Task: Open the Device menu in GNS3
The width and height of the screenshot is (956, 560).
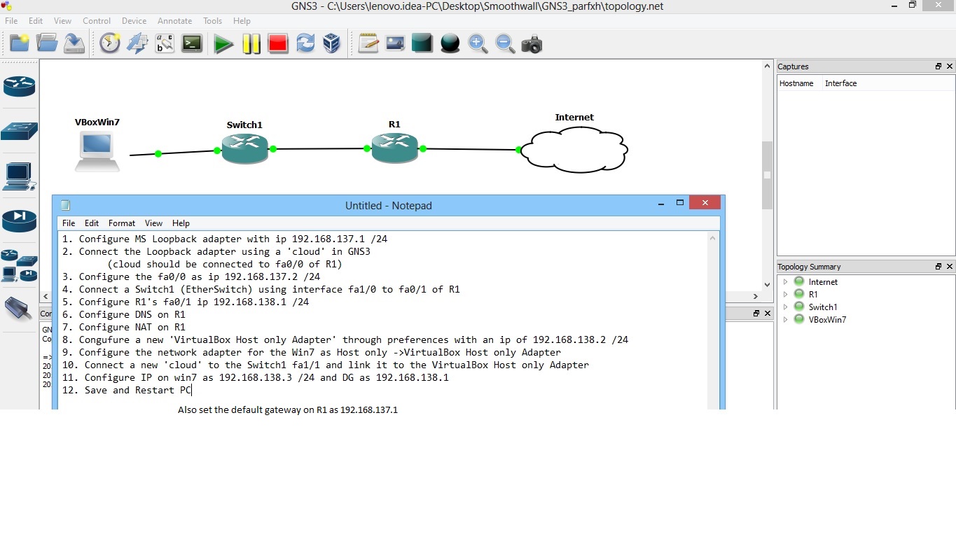Action: pos(134,21)
